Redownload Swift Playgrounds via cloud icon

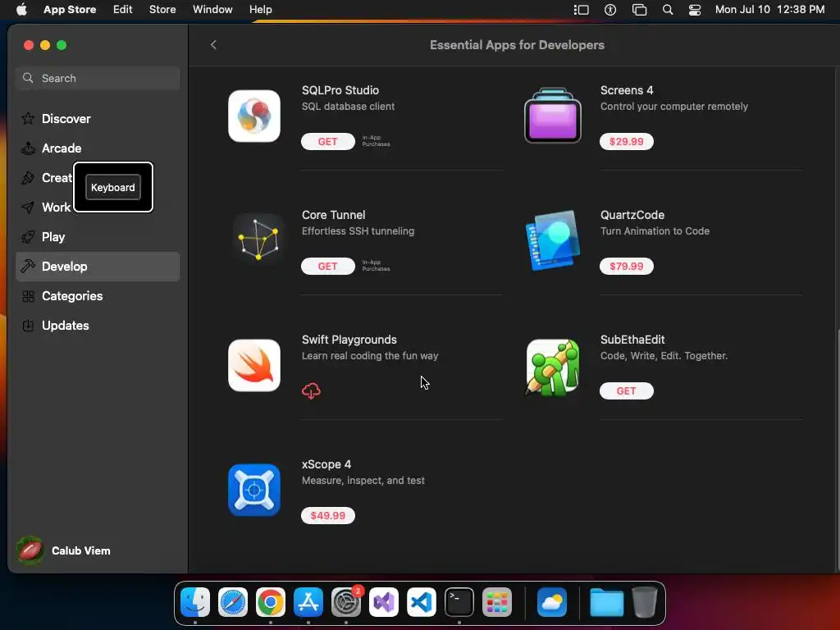[311, 391]
